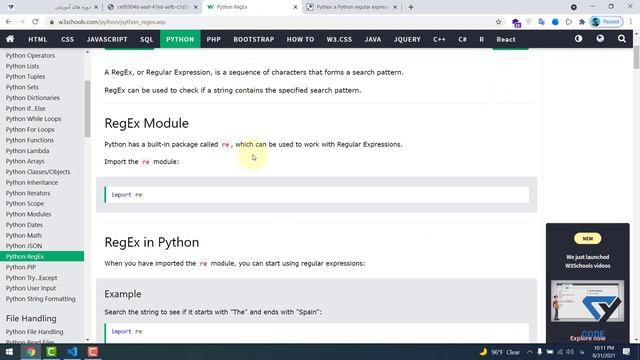Open the Paused profile button

(607, 22)
